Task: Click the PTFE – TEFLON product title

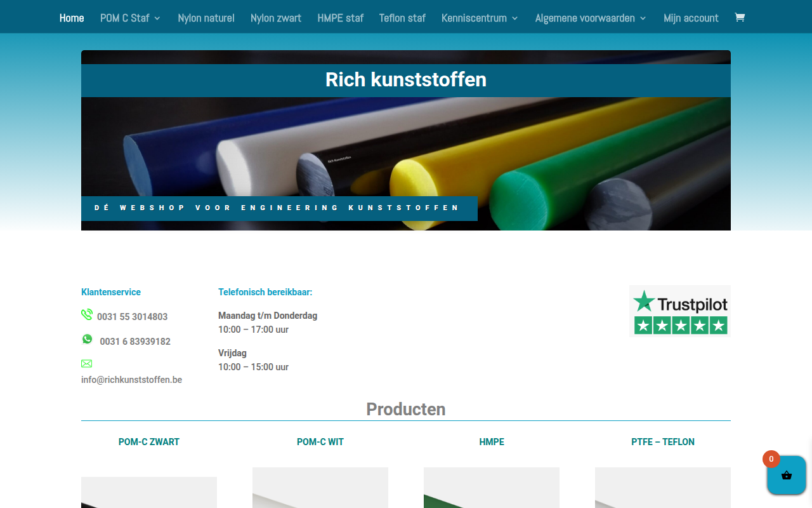Action: (663, 442)
